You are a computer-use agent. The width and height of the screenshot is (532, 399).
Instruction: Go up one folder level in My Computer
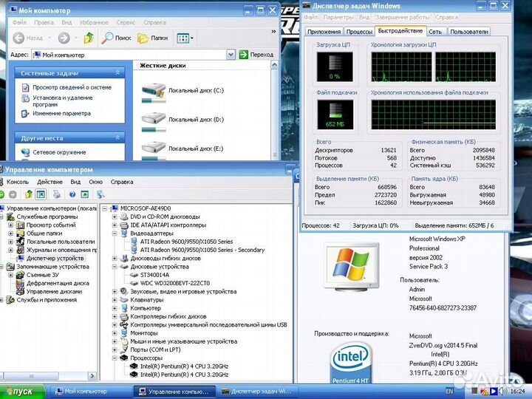pos(89,38)
